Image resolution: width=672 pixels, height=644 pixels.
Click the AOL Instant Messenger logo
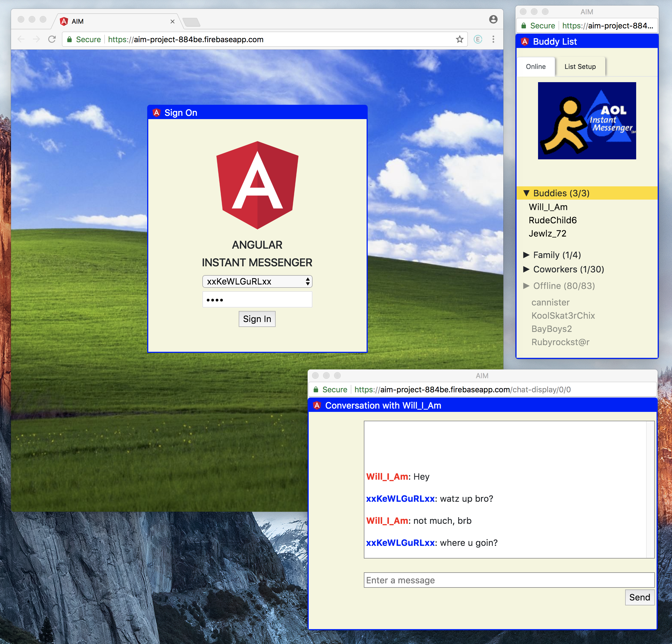click(x=587, y=121)
